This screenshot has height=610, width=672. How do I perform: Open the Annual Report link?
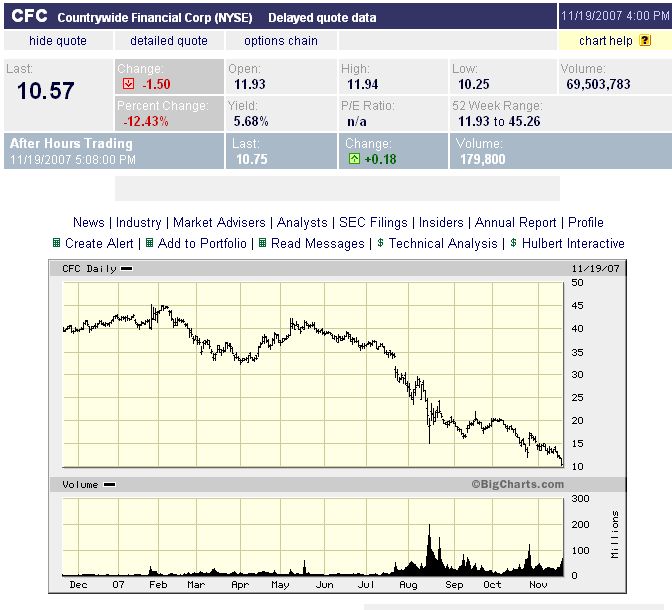pos(516,222)
